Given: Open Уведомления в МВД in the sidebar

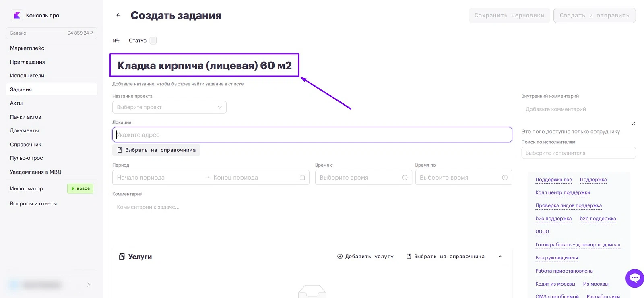Looking at the screenshot, I should coord(36,172).
